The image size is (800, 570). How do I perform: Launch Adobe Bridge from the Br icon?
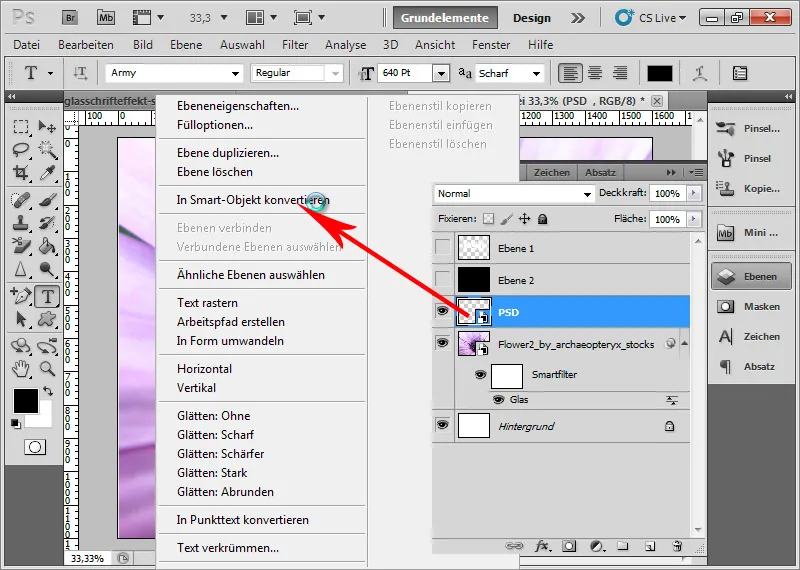pyautogui.click(x=70, y=18)
